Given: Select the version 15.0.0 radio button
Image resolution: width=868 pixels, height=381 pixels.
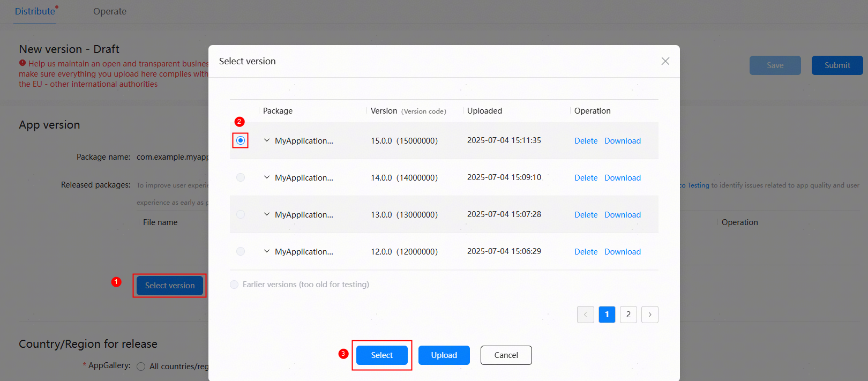Looking at the screenshot, I should point(241,140).
